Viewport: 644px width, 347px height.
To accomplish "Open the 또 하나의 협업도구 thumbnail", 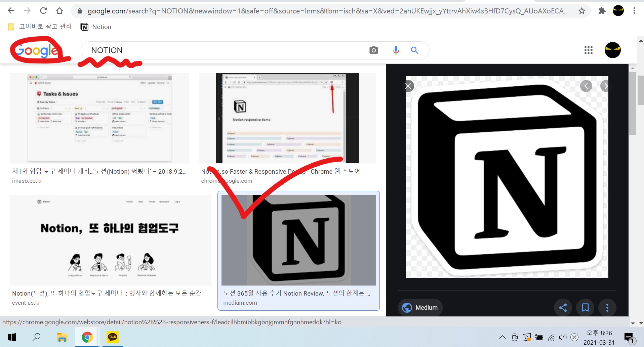I will pos(111,240).
